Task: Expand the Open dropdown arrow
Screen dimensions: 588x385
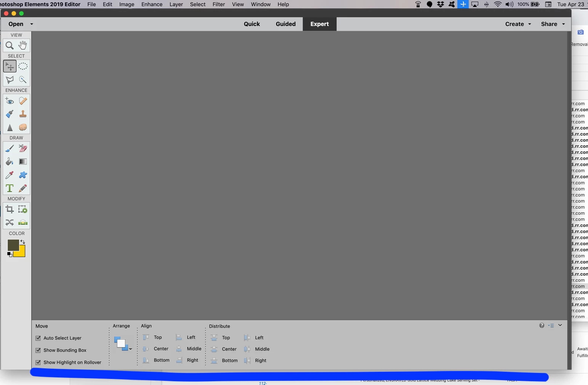Action: [x=32, y=24]
